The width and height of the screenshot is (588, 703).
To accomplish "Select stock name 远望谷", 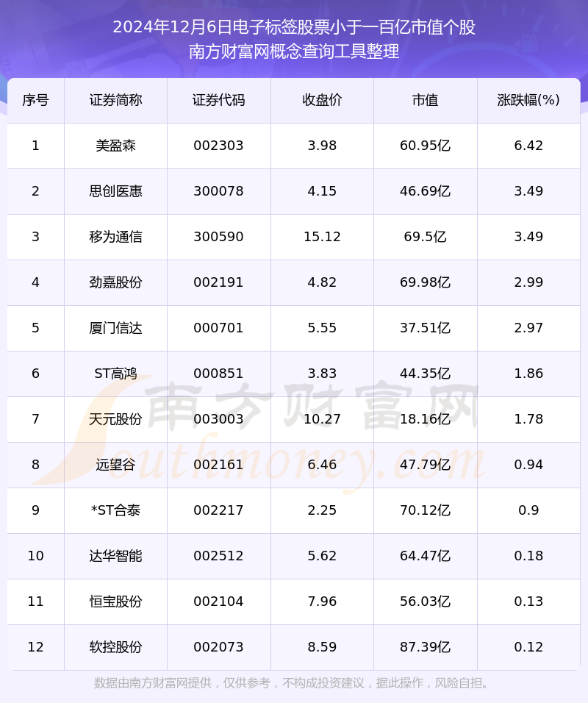I will 115,465.
